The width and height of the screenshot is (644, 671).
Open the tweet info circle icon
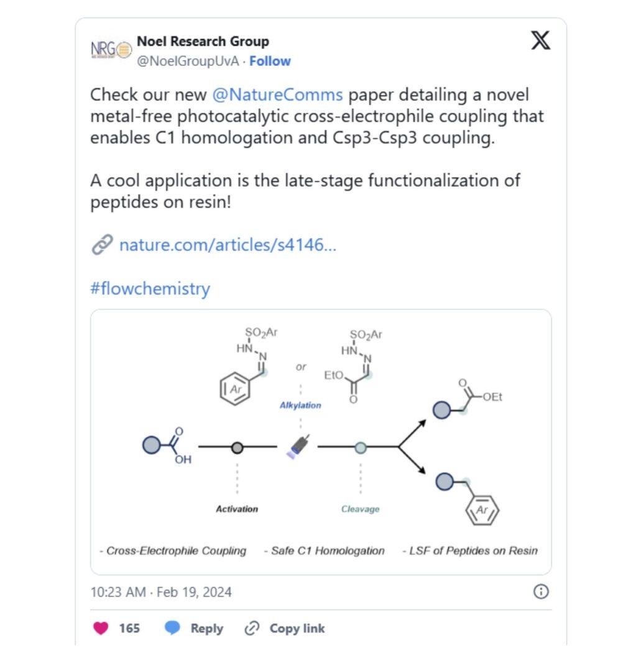coord(541,591)
